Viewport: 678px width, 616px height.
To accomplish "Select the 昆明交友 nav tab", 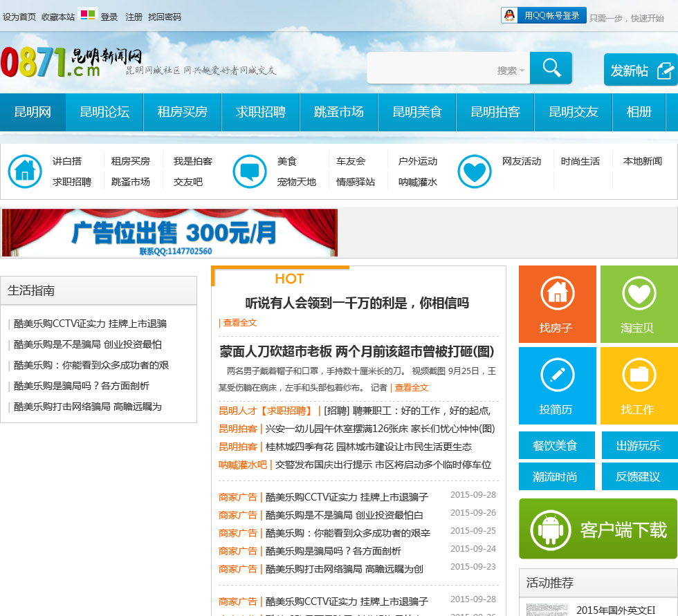I will (574, 112).
